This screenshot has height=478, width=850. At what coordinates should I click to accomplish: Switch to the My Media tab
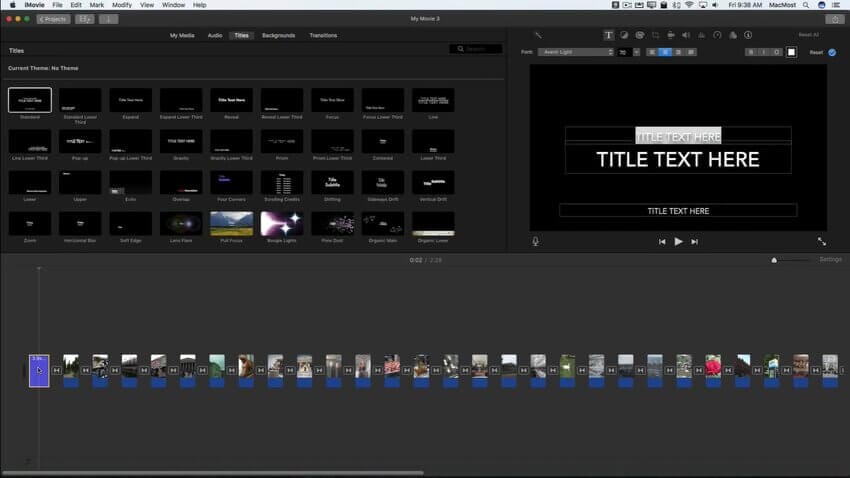click(x=182, y=35)
